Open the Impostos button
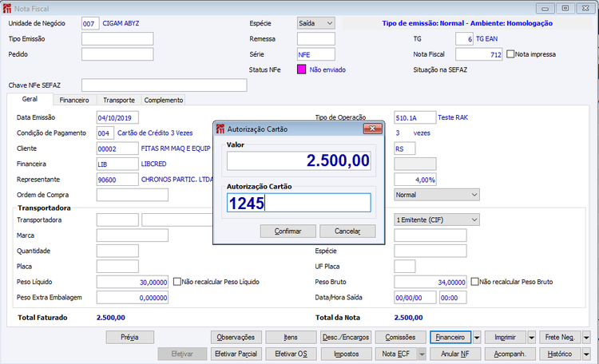Image resolution: width=599 pixels, height=364 pixels. 346,354
